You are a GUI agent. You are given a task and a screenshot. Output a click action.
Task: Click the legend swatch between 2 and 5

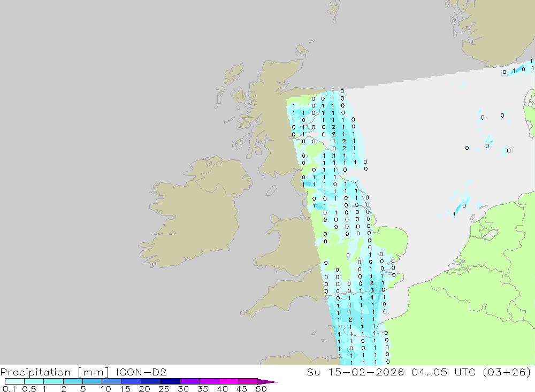click(x=73, y=381)
